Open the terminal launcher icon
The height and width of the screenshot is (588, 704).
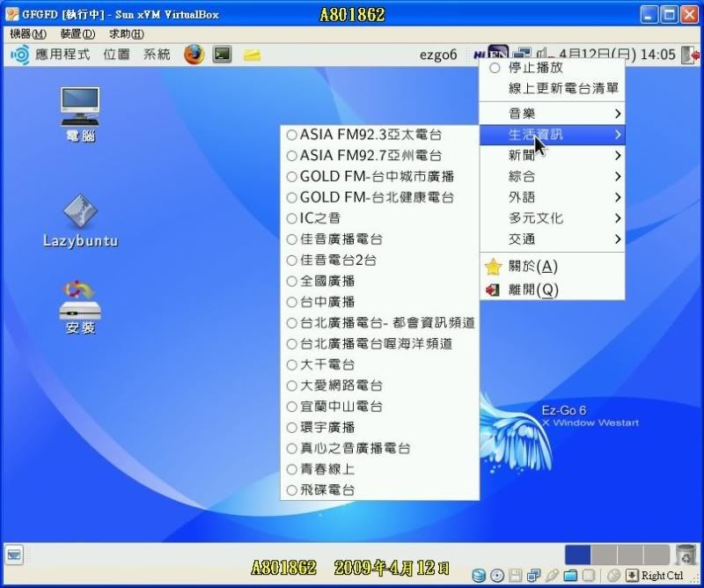click(x=223, y=55)
